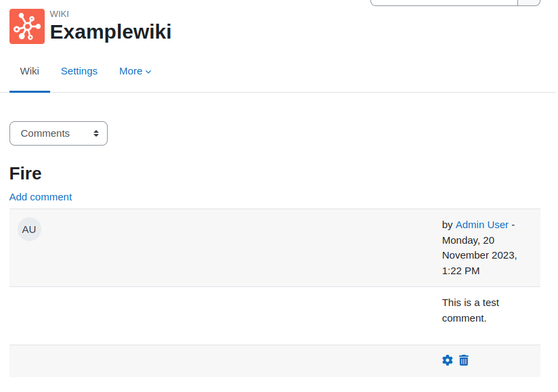Click the Fire page heading
Viewport: 558px width, 392px height.
(x=26, y=173)
